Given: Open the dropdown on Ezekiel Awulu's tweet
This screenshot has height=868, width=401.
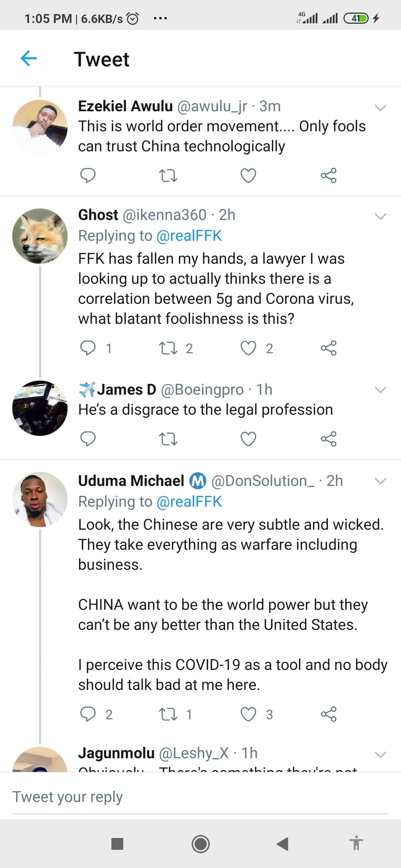Looking at the screenshot, I should tap(381, 107).
